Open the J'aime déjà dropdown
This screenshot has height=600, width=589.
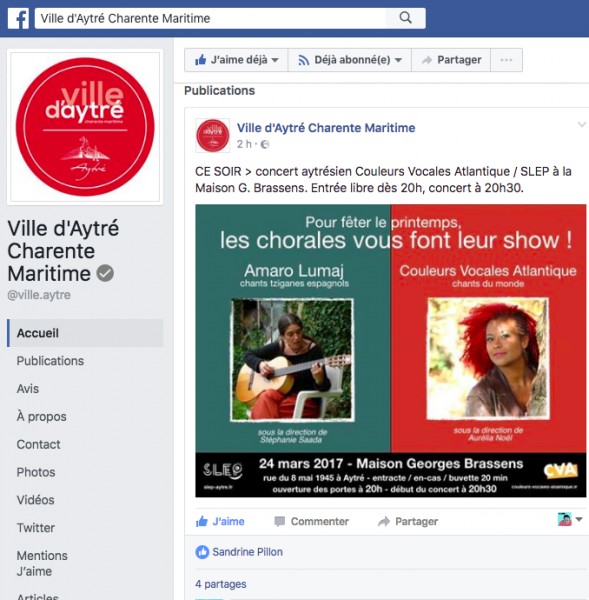click(x=236, y=60)
